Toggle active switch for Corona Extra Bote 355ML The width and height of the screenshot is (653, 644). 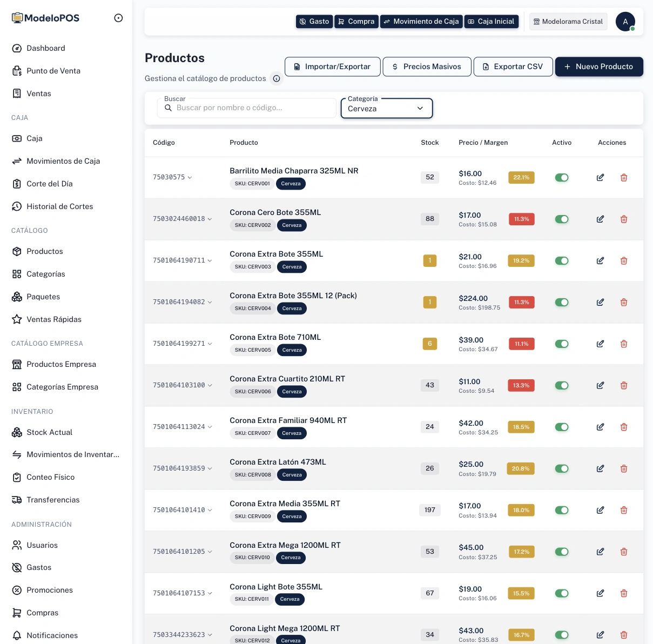point(562,261)
